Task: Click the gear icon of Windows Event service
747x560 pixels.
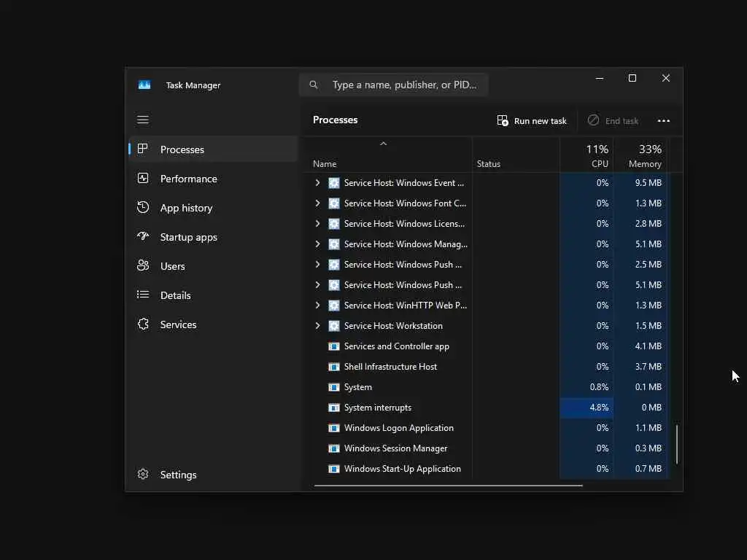Action: (334, 183)
